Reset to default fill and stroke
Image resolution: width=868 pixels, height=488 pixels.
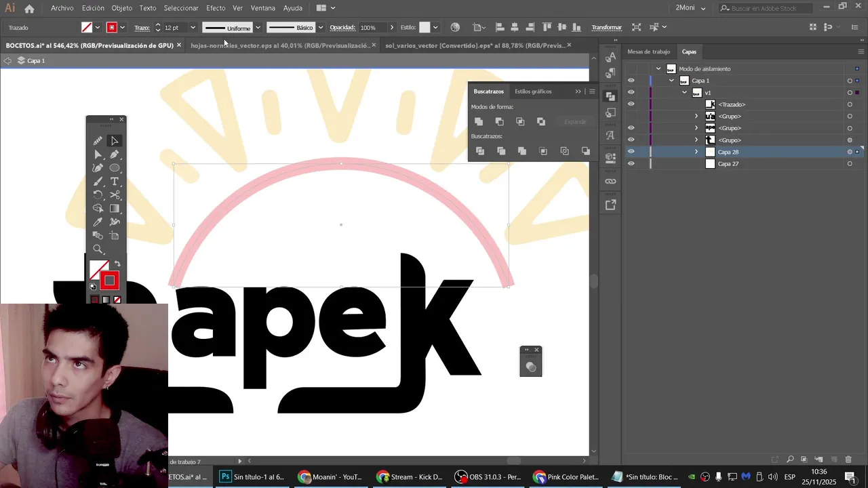click(x=94, y=287)
